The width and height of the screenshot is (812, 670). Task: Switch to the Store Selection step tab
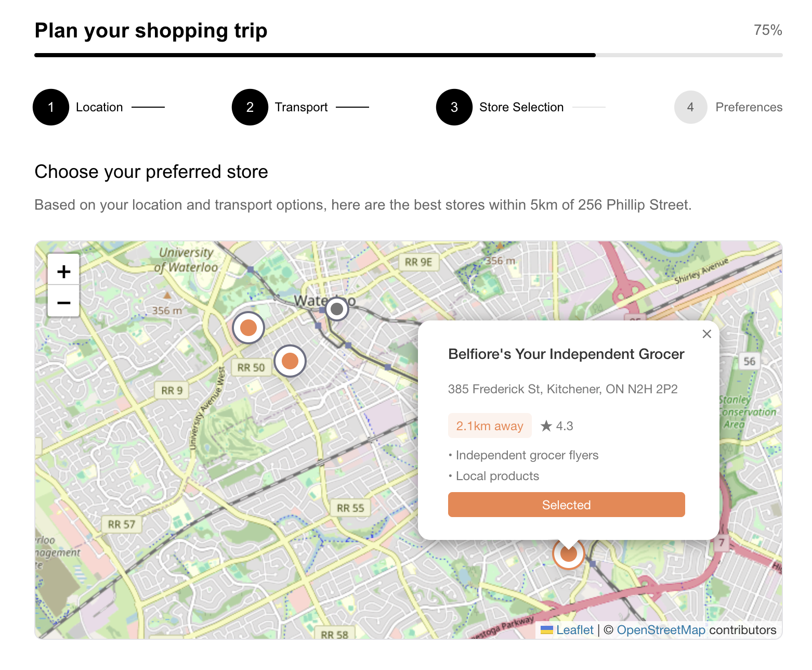[x=454, y=107]
